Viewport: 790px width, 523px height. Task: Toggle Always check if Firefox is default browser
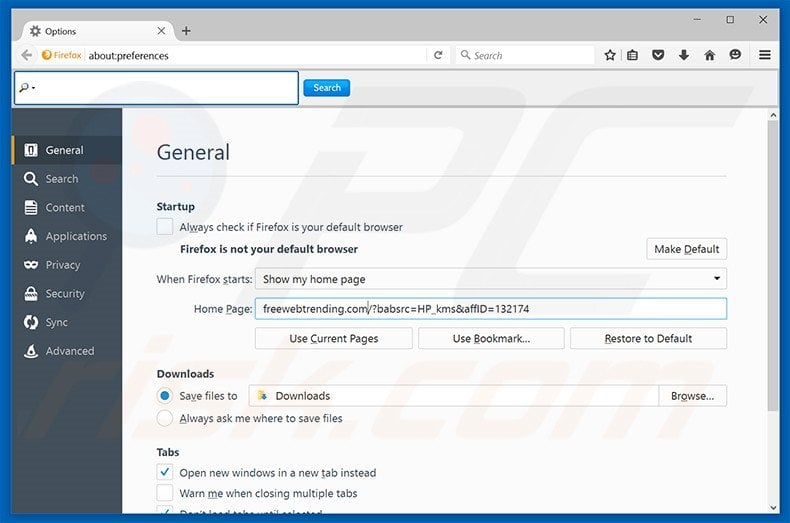(165, 227)
